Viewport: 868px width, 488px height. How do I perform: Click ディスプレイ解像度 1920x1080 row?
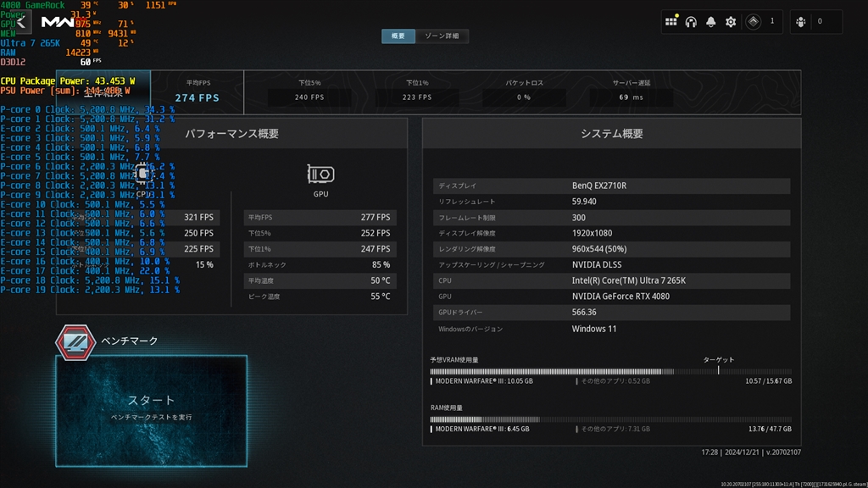(612, 234)
